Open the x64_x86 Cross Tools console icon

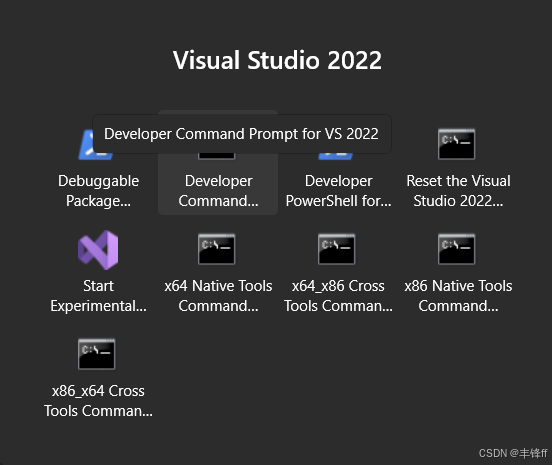point(337,249)
